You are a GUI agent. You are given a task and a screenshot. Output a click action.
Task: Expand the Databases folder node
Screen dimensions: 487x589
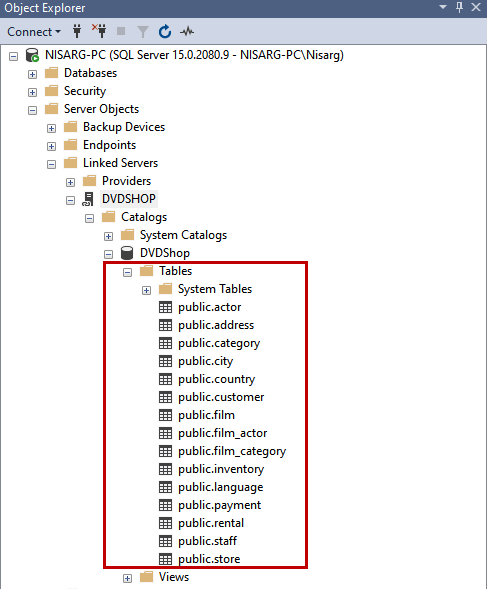[x=32, y=74]
